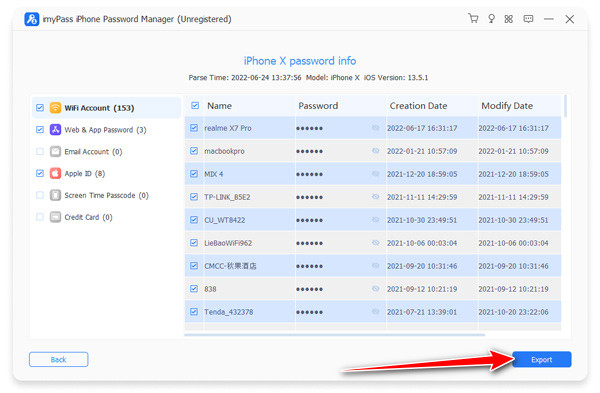
Task: Click the imyPass app logo icon
Action: click(x=32, y=19)
